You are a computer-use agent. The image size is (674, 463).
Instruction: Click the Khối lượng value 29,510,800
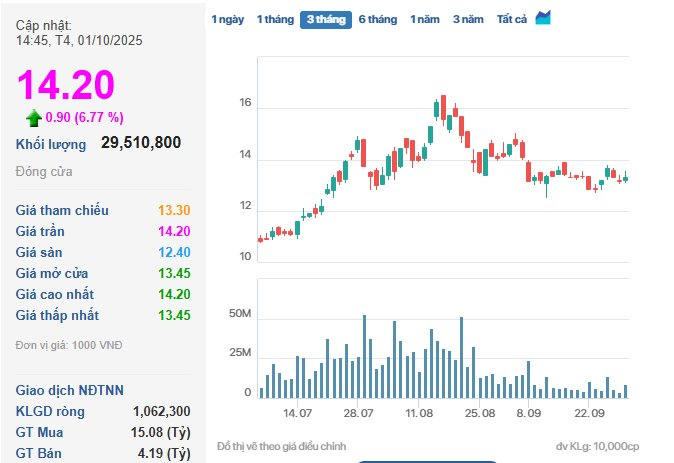(x=141, y=143)
